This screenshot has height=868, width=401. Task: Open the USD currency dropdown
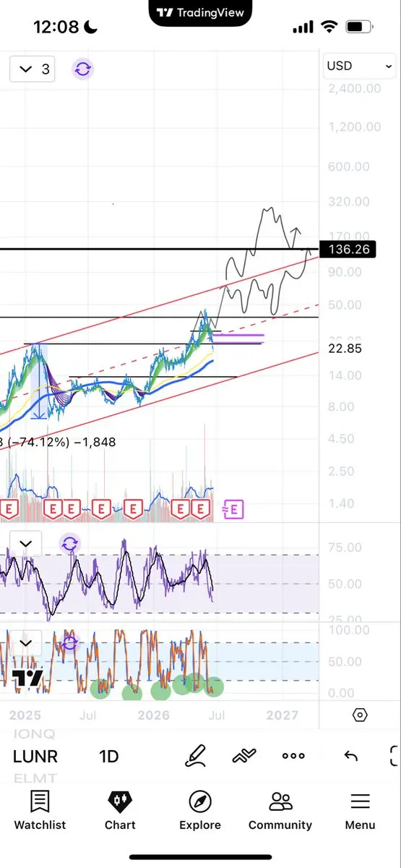pos(360,66)
